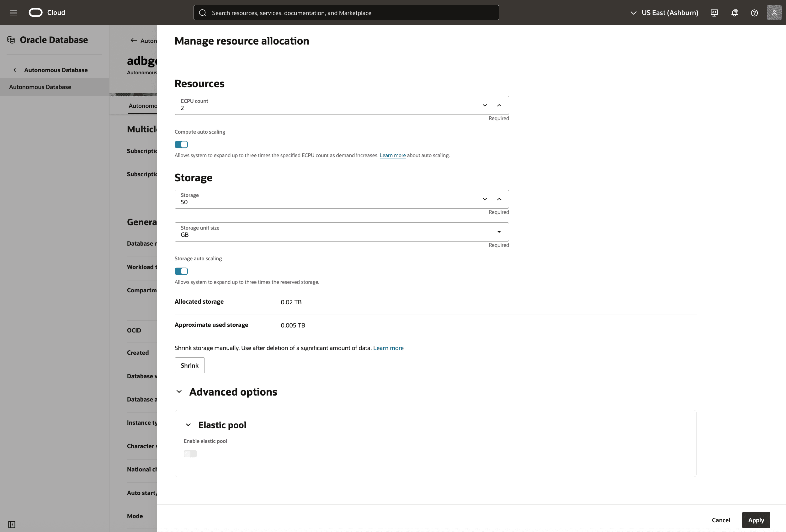Image resolution: width=786 pixels, height=532 pixels.
Task: Select Autonomous Database in the sidebar
Action: 40,87
